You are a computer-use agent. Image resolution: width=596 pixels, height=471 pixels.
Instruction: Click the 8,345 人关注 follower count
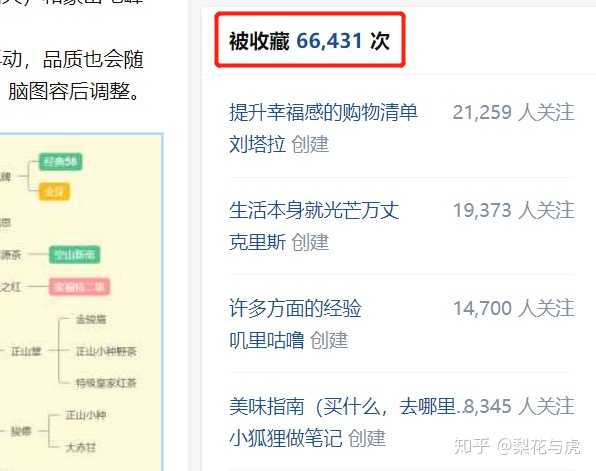pos(519,406)
